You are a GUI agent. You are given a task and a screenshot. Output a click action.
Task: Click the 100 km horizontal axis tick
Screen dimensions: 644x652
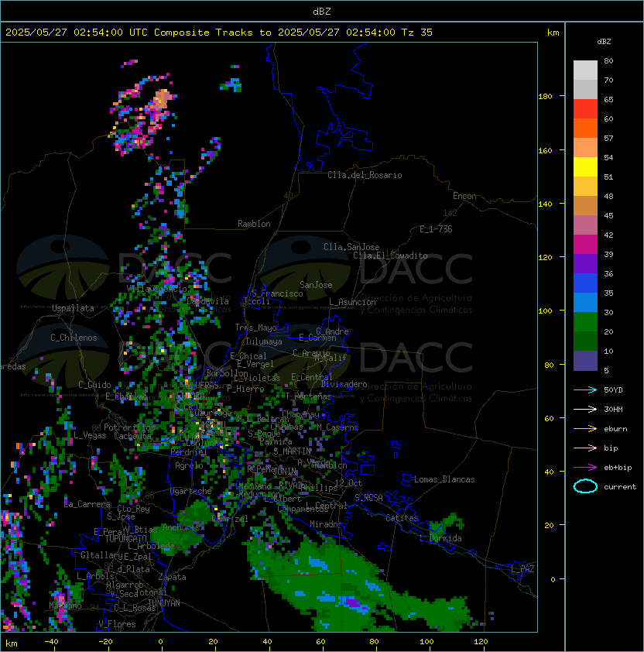click(427, 642)
